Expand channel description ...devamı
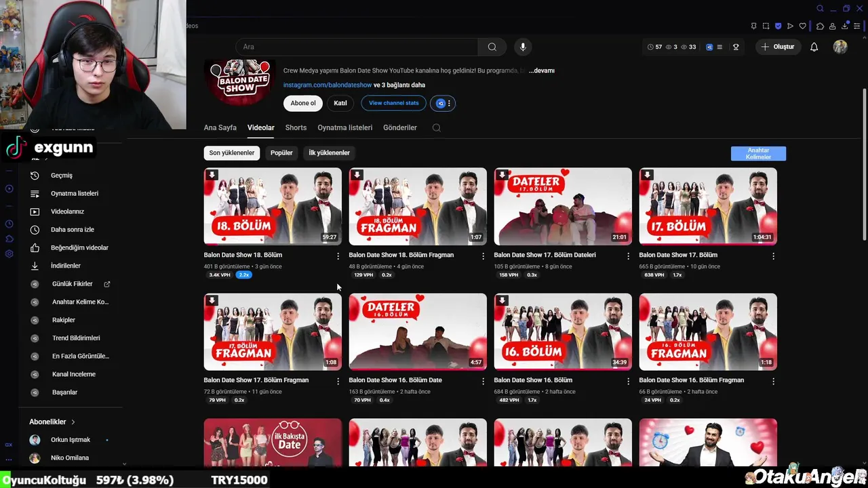Viewport: 868px width, 488px height. pos(542,70)
